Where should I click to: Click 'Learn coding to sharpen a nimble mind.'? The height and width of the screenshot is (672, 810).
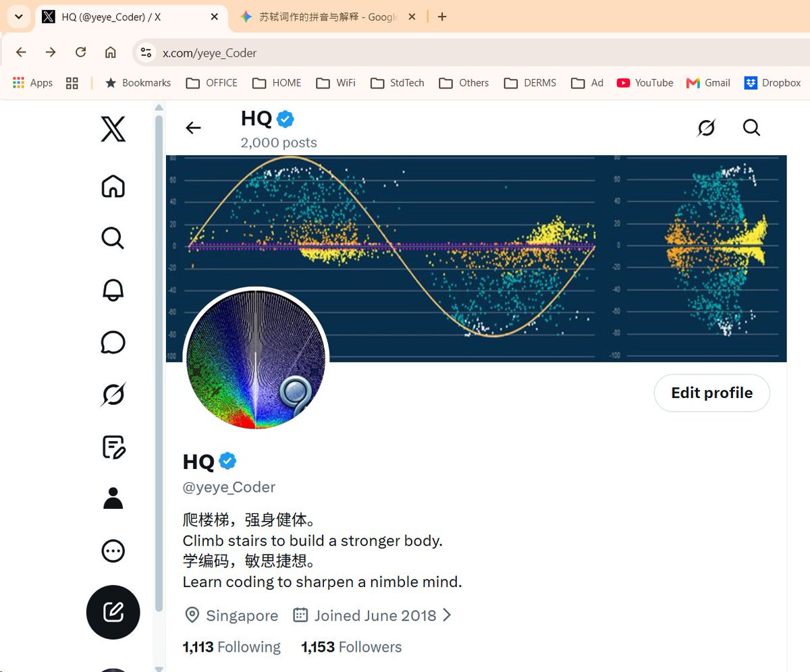click(322, 582)
